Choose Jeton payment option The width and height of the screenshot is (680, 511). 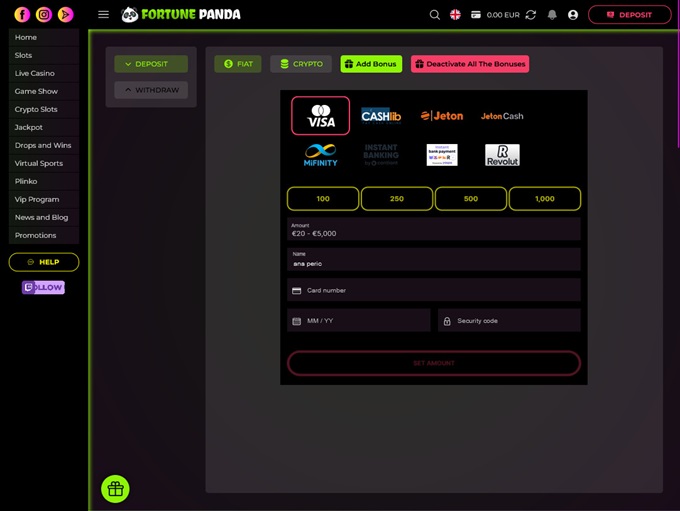(441, 116)
